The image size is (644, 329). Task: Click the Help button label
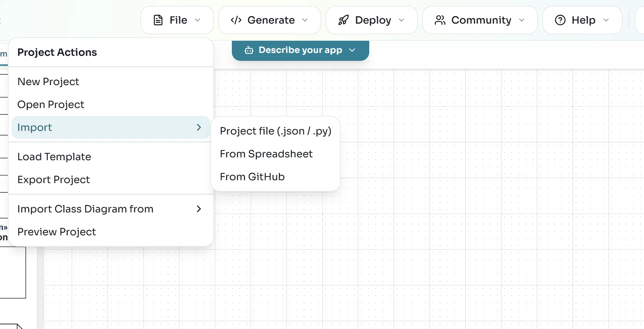[x=584, y=20]
